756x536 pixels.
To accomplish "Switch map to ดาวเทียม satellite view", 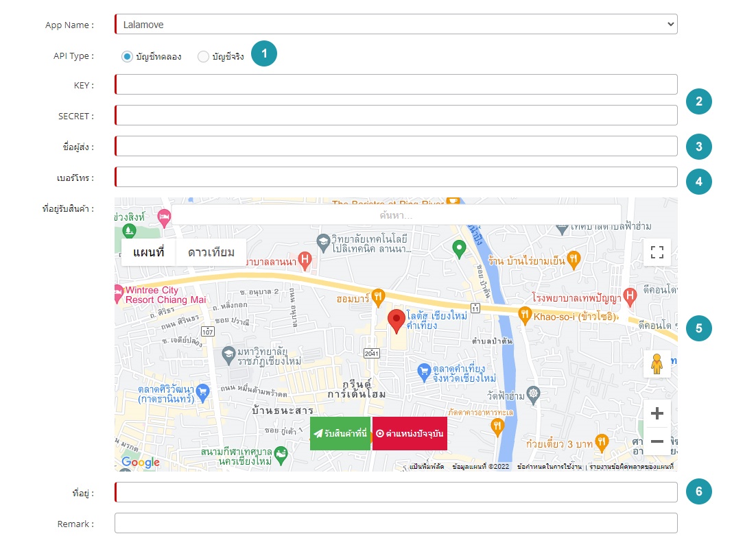I will (x=211, y=252).
